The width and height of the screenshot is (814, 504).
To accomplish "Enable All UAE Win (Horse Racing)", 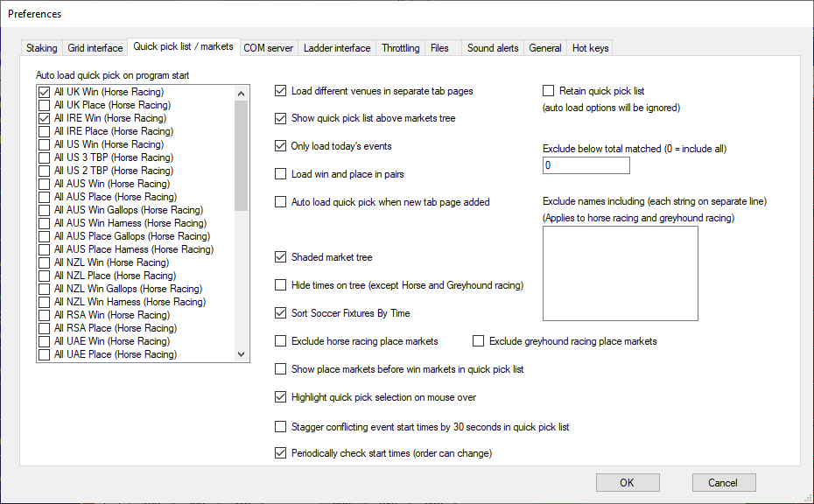I will pyautogui.click(x=44, y=341).
